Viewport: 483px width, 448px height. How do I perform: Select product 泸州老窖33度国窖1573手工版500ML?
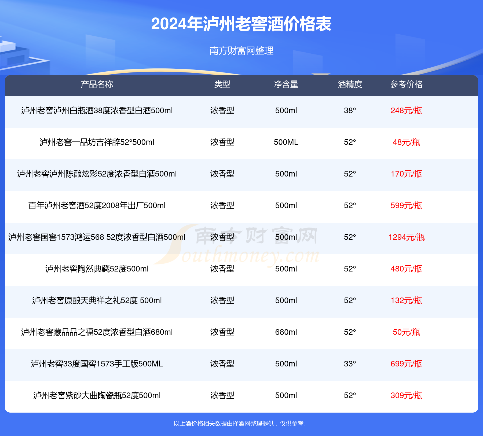(x=97, y=364)
